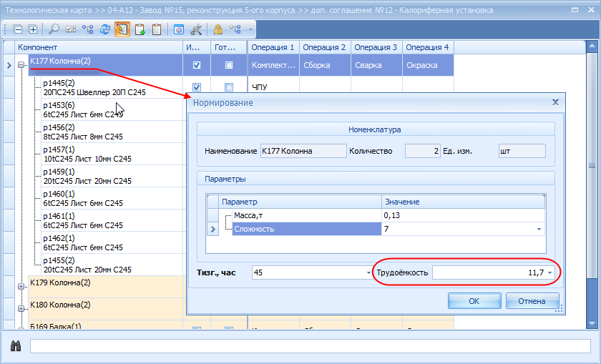Click the Тизг., час field showing 45
The image size is (601, 364).
pos(312,272)
